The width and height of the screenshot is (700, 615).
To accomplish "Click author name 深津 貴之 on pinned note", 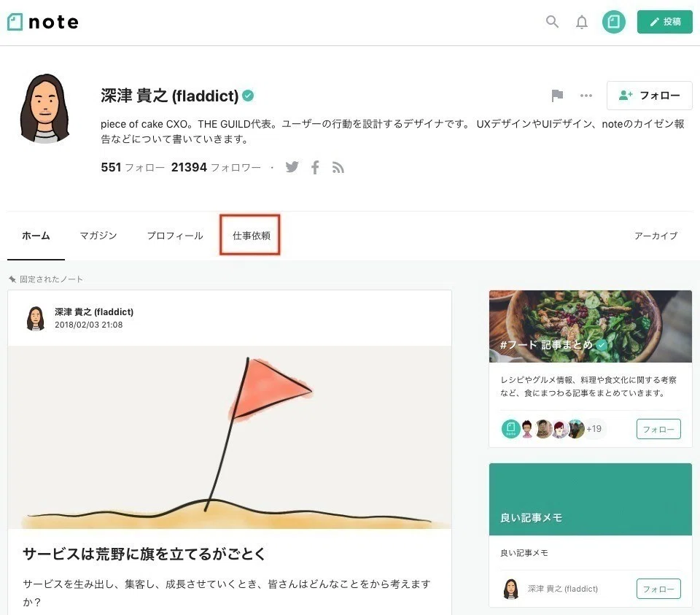I will point(94,312).
